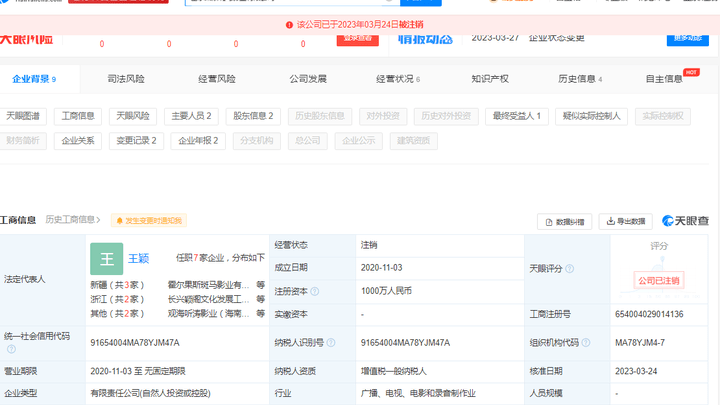Click the blue button beside 企业状态变更
This screenshot has height=405, width=720.
click(x=688, y=39)
